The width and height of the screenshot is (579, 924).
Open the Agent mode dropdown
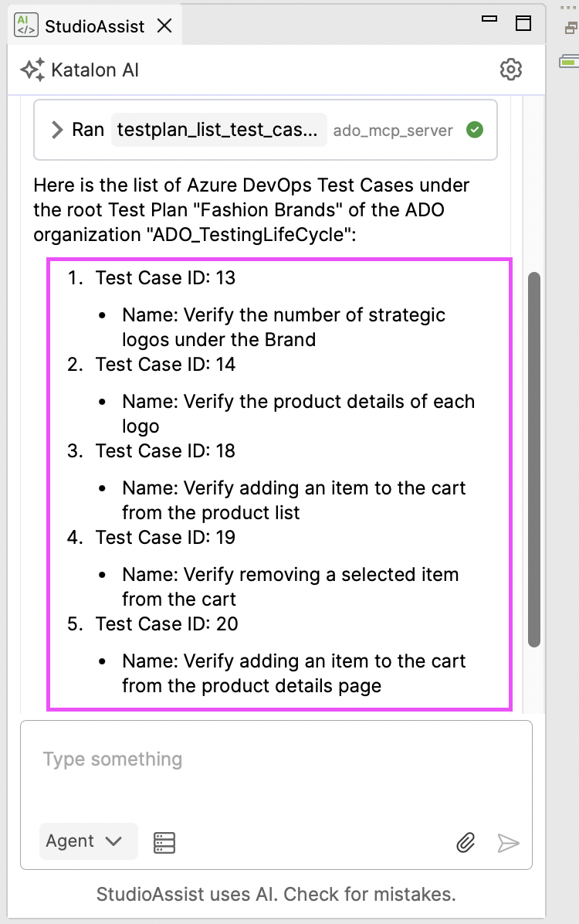click(88, 842)
